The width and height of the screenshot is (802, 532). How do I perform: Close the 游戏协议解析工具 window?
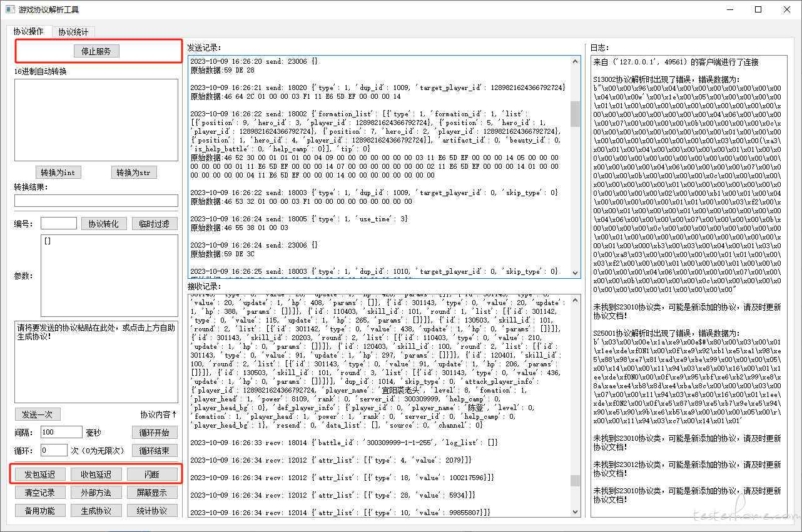787,9
